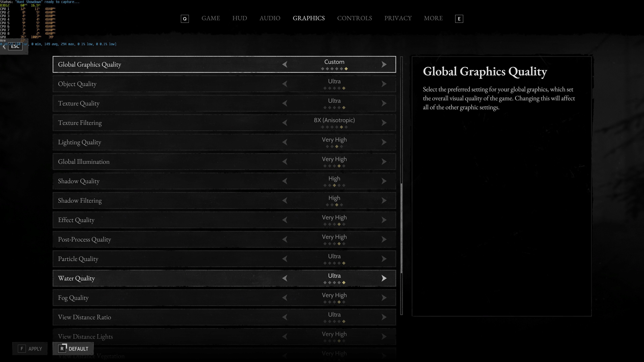Open the HUD settings tab
The image size is (644, 362).
pos(239,18)
